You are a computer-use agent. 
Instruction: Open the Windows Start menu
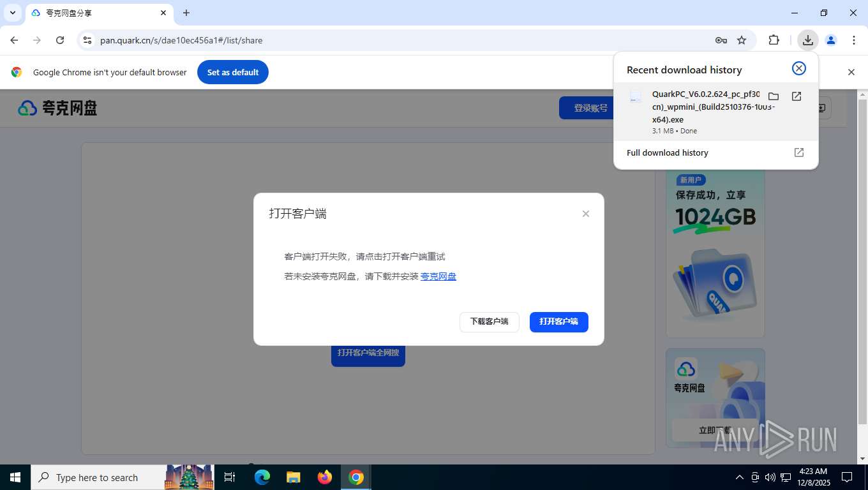click(x=15, y=477)
